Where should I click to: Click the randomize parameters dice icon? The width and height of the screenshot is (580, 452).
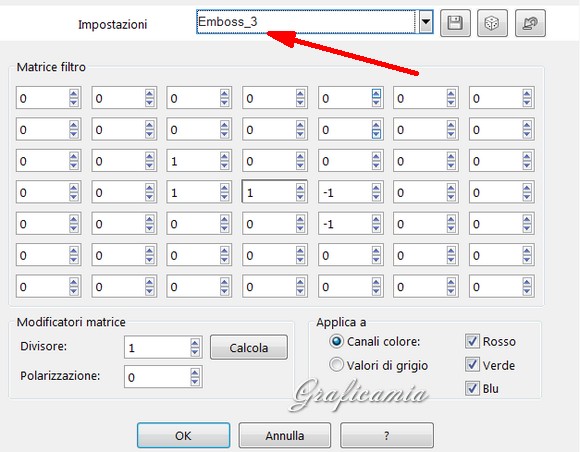[x=492, y=23]
